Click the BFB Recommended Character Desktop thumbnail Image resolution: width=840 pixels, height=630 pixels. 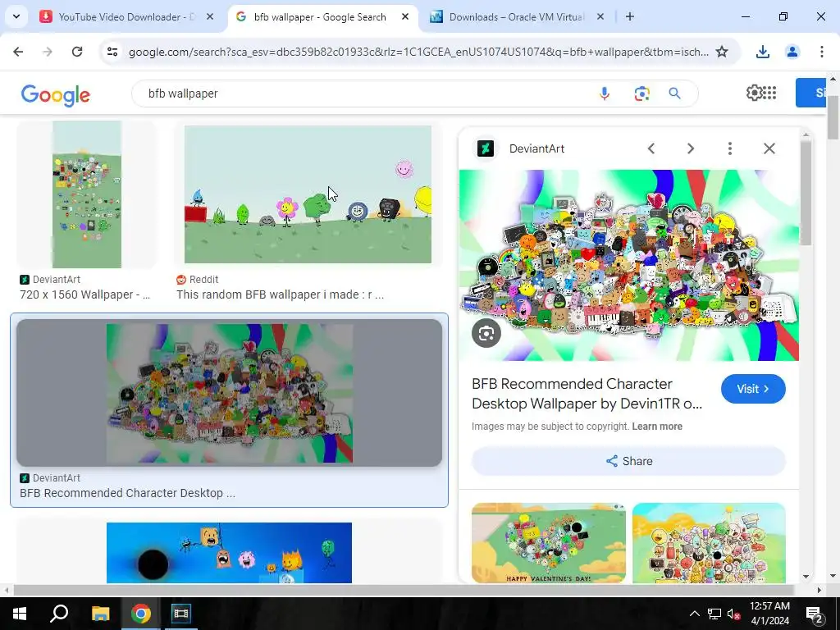230,393
